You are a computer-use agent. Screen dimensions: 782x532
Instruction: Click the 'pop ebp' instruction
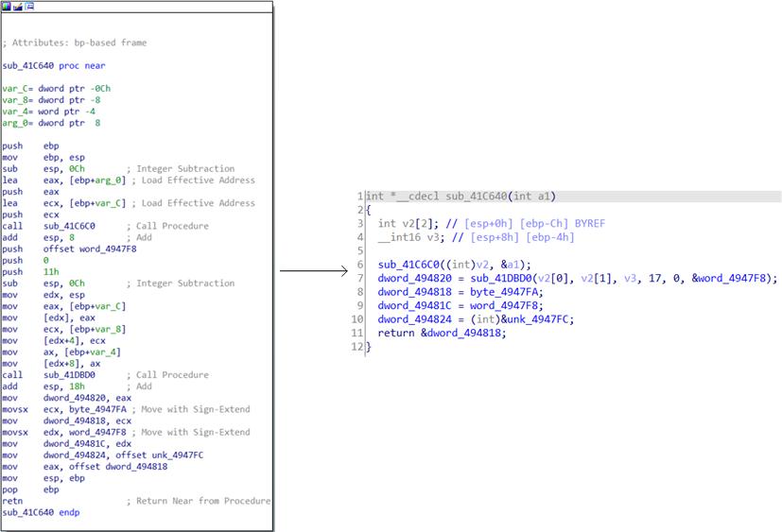30,489
